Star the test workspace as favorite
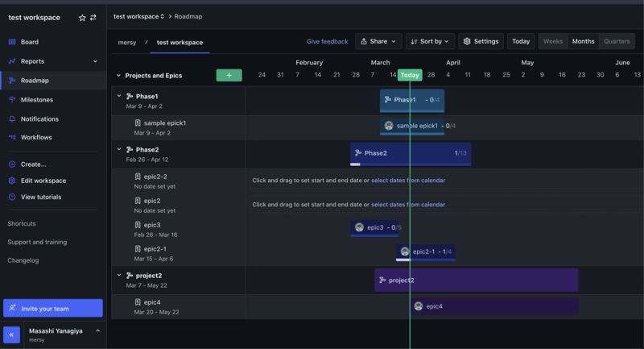Screen dimensions: 644x349 81,18
